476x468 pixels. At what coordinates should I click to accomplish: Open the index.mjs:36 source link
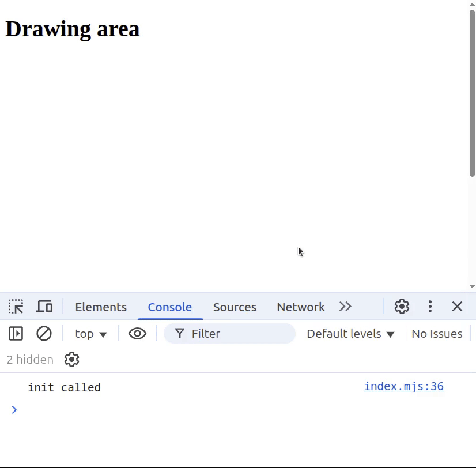(403, 387)
